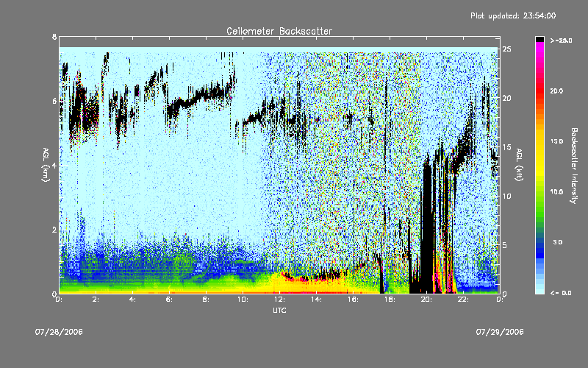The height and width of the screenshot is (368, 588).
Task: Click the 5.0 colorbar tick label
Action: coord(558,242)
